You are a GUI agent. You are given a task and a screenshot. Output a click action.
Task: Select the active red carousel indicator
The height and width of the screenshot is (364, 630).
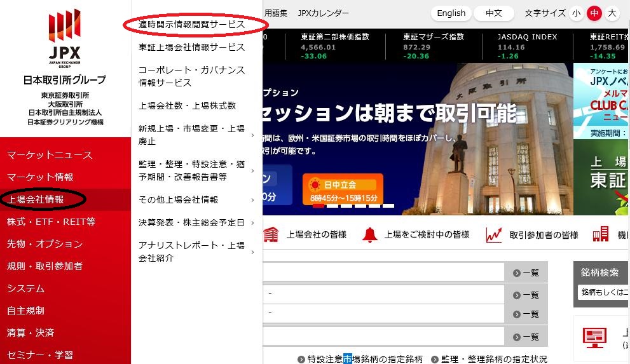pyautogui.click(x=318, y=206)
